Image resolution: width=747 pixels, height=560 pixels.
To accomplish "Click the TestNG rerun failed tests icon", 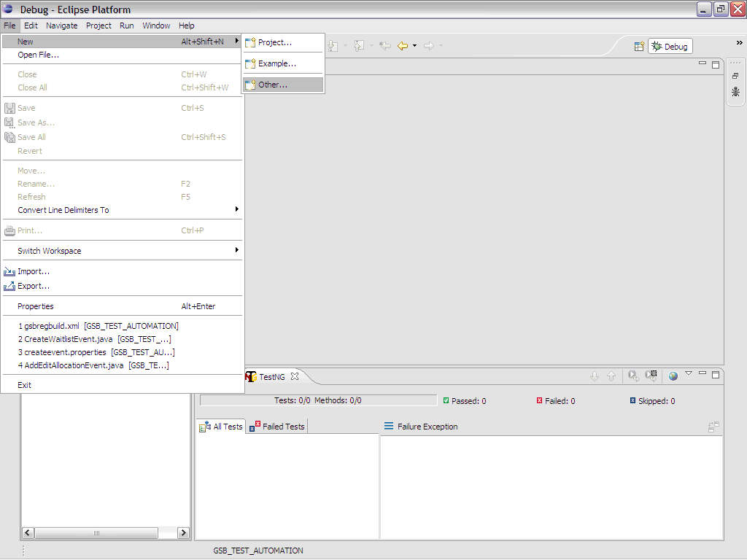I will (x=651, y=376).
